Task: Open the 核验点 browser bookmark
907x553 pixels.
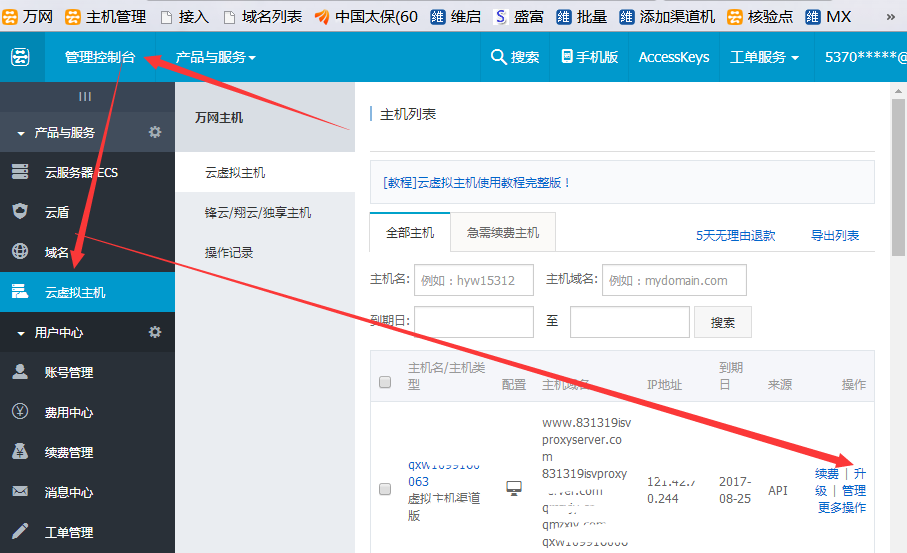Action: [760, 17]
